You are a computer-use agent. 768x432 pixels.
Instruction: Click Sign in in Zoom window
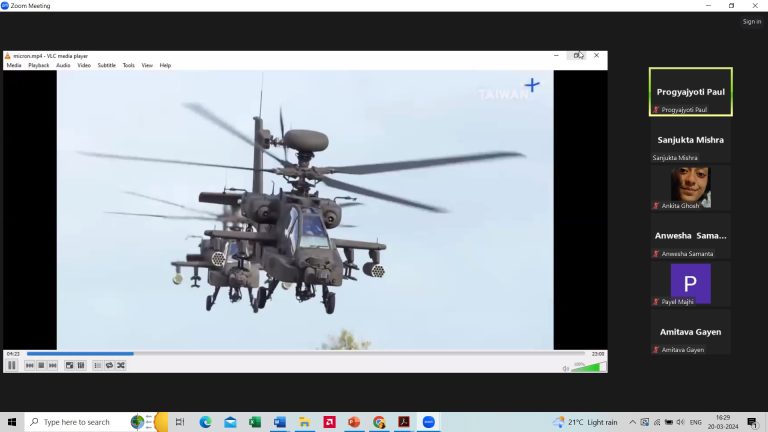(x=752, y=22)
